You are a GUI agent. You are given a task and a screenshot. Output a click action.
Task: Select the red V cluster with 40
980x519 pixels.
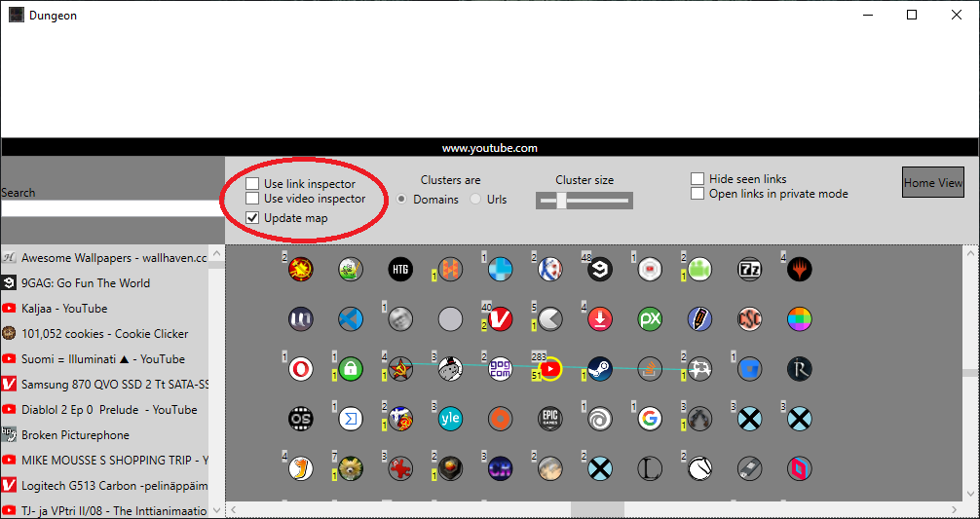[500, 319]
